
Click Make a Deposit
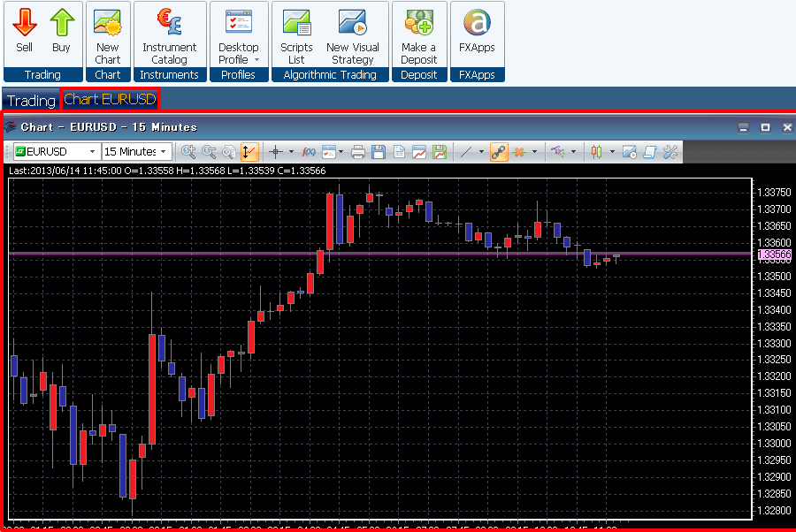click(x=419, y=35)
